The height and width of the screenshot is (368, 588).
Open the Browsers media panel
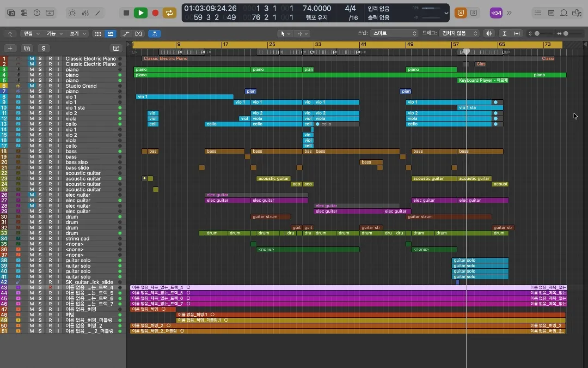tap(577, 13)
